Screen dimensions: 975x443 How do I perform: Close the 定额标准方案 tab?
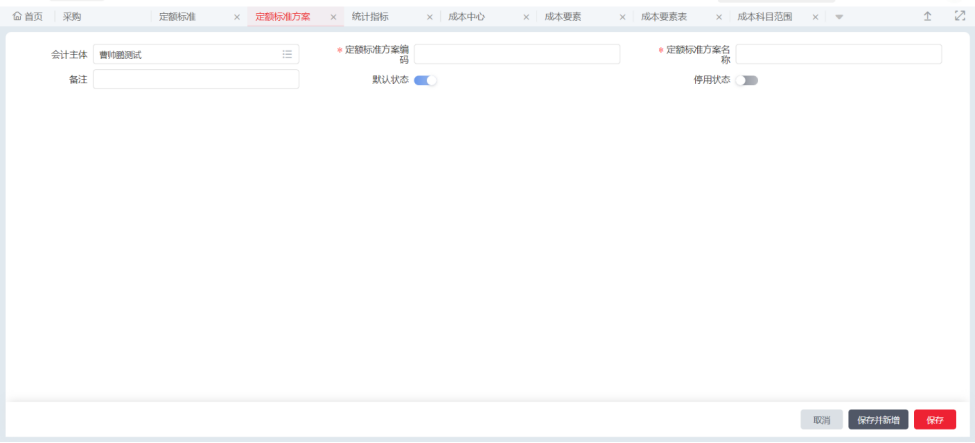pyautogui.click(x=333, y=17)
